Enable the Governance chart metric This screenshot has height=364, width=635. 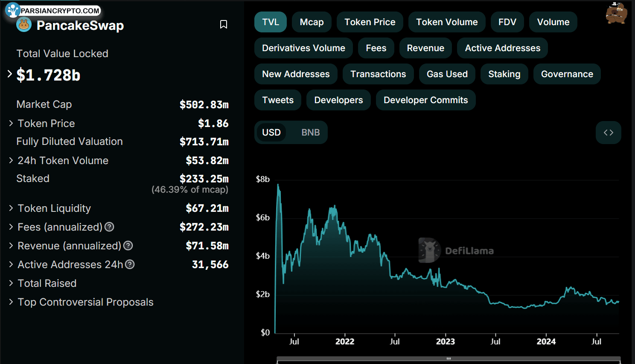567,74
